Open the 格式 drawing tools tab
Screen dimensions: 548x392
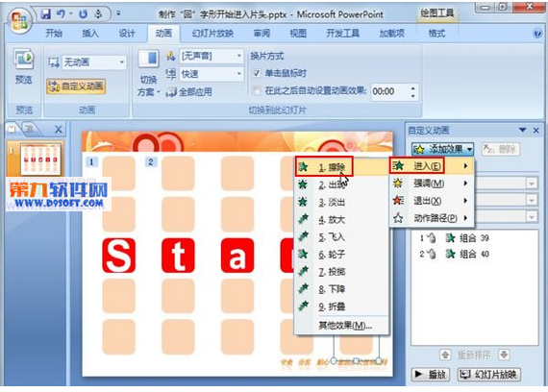tap(436, 34)
